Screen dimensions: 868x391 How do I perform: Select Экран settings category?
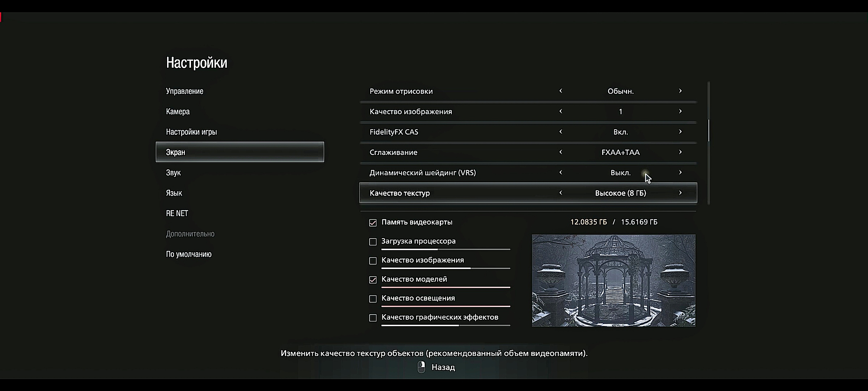tap(240, 152)
